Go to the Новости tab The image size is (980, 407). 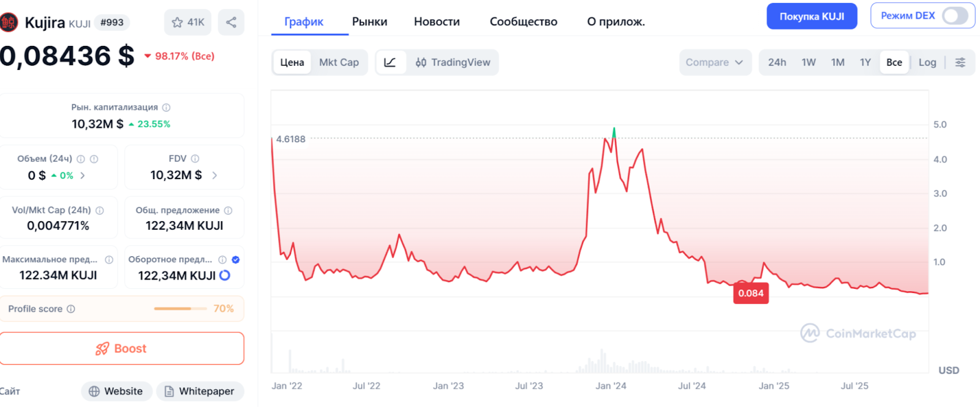(x=437, y=22)
